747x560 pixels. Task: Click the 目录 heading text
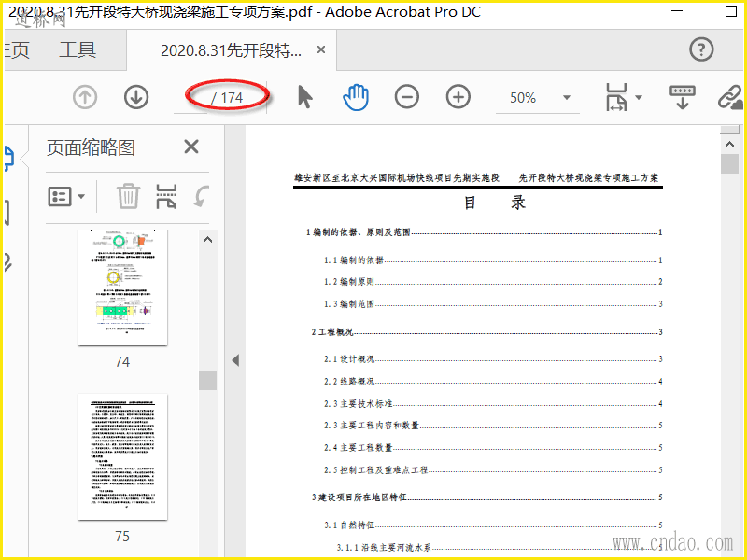[495, 203]
